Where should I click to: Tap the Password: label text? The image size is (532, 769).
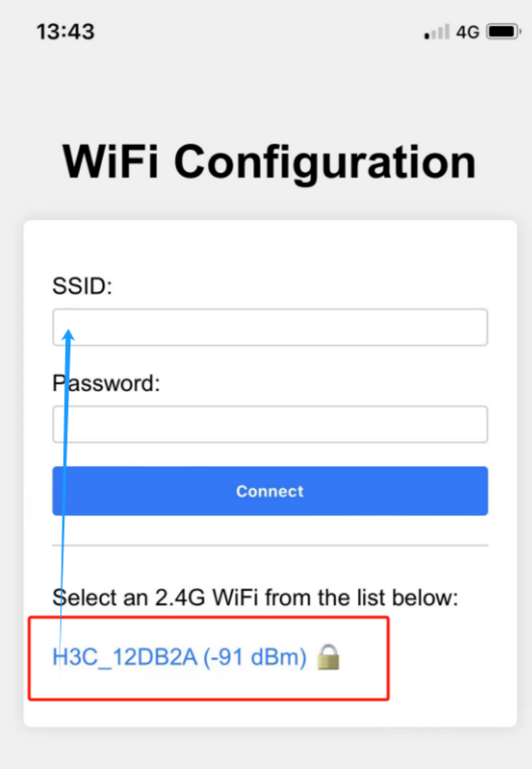click(106, 384)
